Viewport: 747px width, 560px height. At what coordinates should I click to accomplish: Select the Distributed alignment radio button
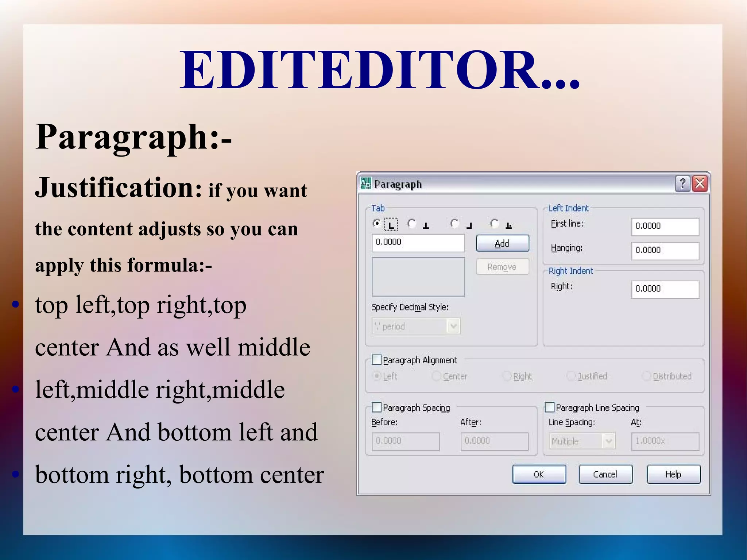point(646,376)
